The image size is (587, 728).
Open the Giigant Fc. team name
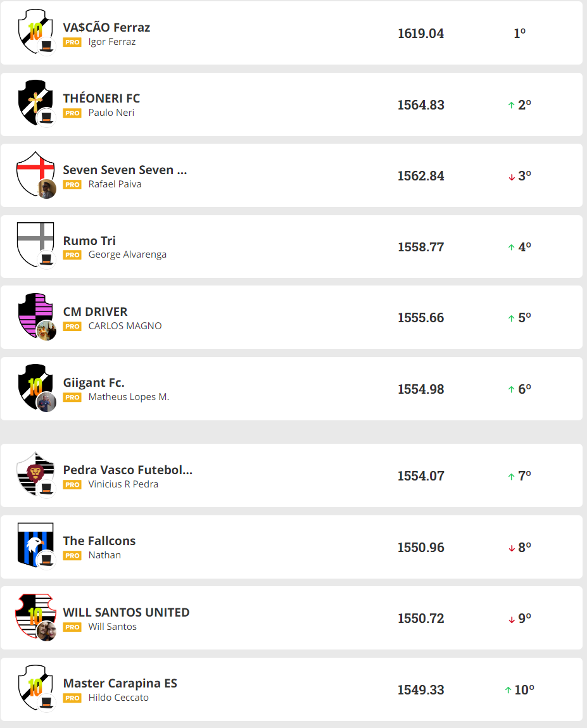tap(94, 383)
